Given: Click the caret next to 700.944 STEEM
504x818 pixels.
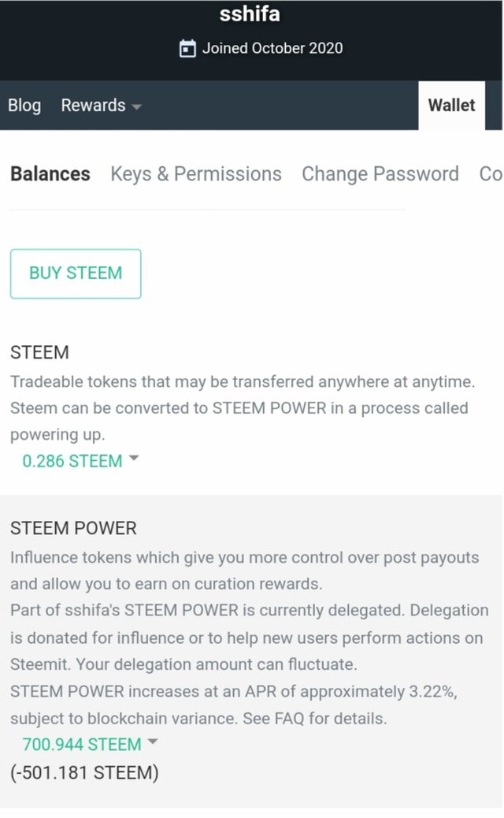Looking at the screenshot, I should pyautogui.click(x=153, y=742).
